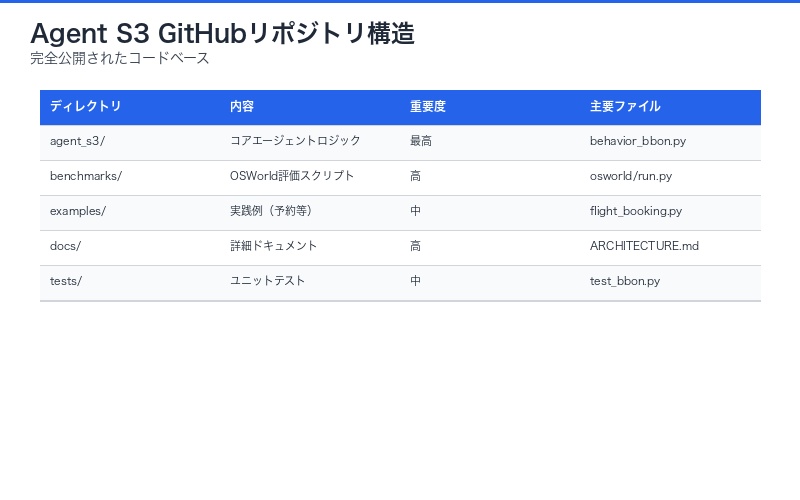This screenshot has width=800, height=500.
Task: Select the '最高' importance cell
Action: [421, 141]
